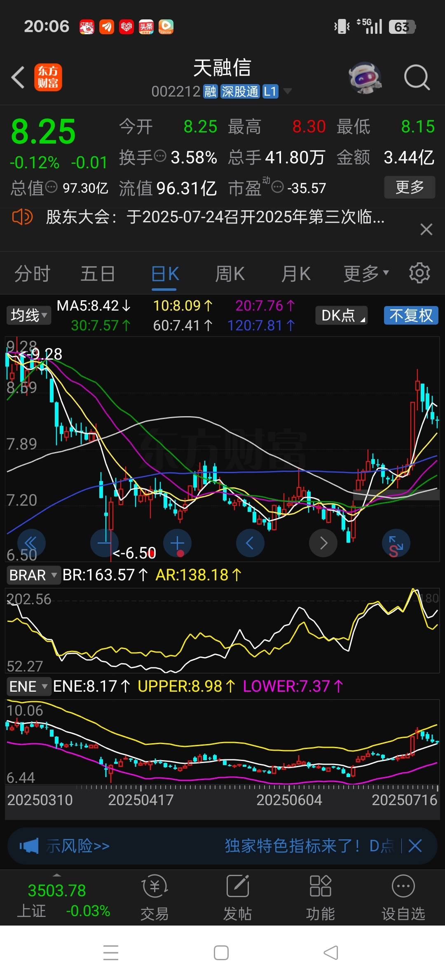Tap the 融 margin trading badge
445x980 pixels.
click(211, 91)
